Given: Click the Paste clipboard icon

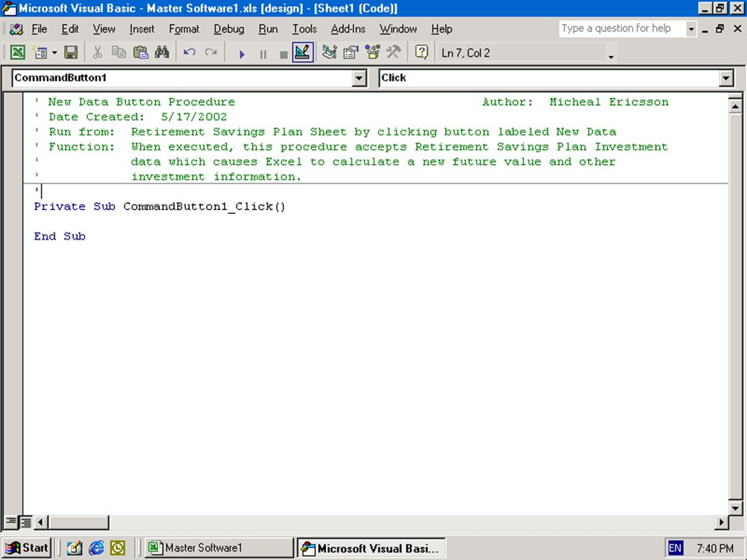Looking at the screenshot, I should pyautogui.click(x=141, y=52).
